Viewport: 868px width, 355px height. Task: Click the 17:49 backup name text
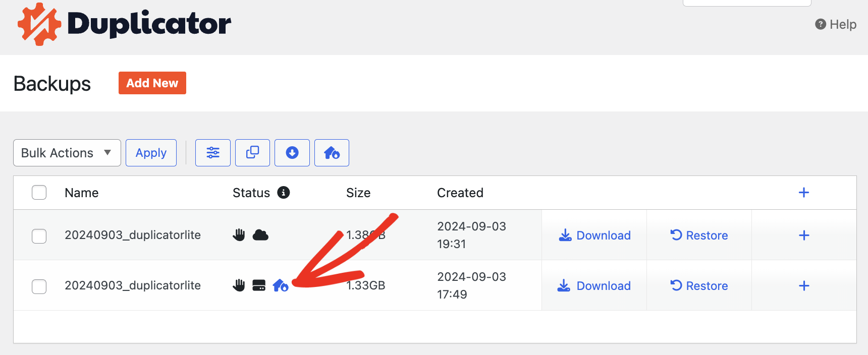(133, 285)
